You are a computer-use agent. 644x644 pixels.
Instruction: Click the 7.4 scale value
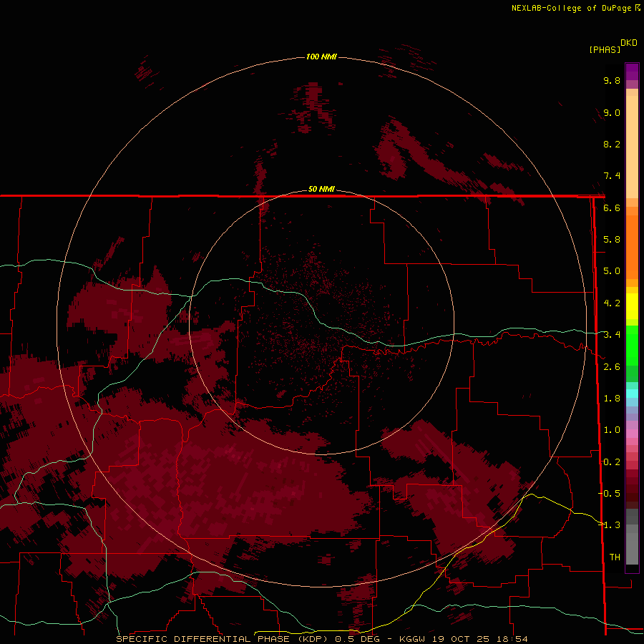(x=611, y=176)
